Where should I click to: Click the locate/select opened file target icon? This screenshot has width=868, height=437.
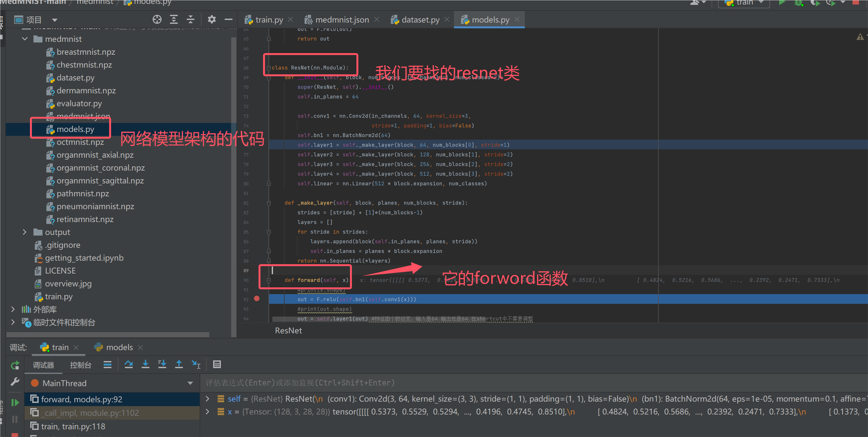pos(157,20)
